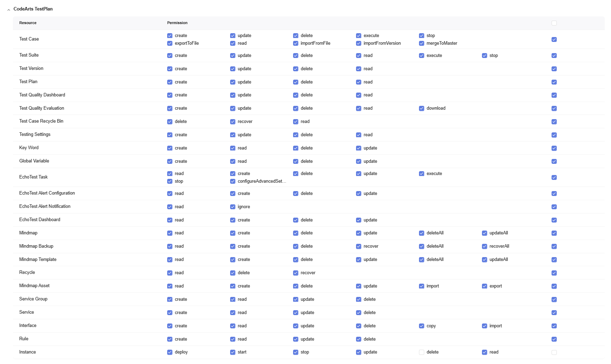Toggle all-permissions checkbox for Test Plan row
611x364 pixels.
coord(554,82)
